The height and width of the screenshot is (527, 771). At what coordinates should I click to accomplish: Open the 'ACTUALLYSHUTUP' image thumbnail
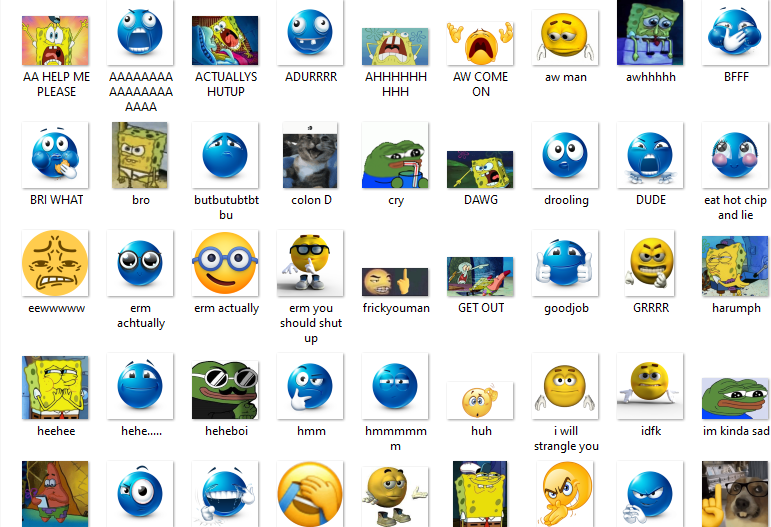coord(225,40)
